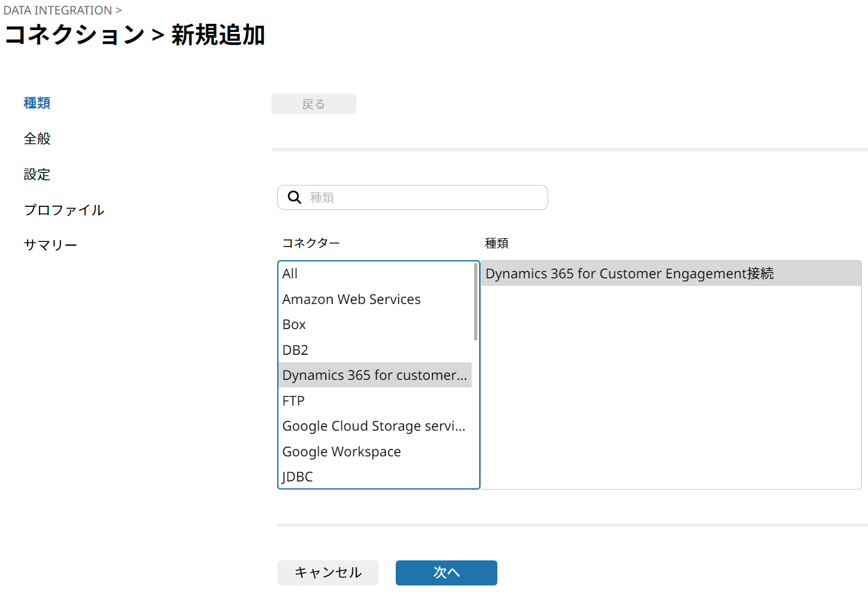
Task: Go to the 設定 step
Action: click(x=37, y=174)
